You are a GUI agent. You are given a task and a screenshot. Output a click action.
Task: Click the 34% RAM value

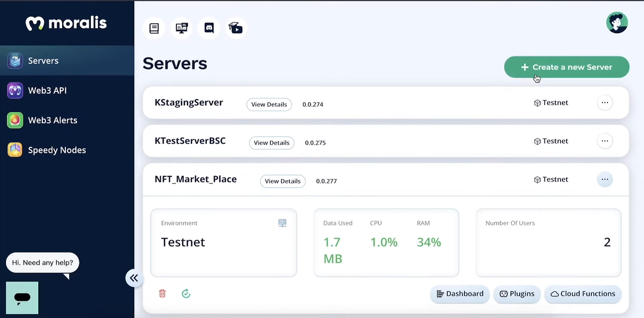click(x=429, y=242)
